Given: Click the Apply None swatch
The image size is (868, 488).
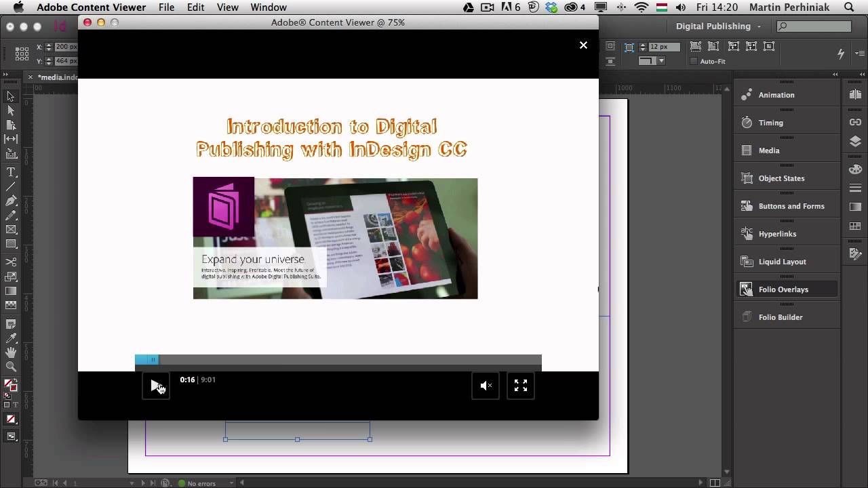Looking at the screenshot, I should 11,420.
